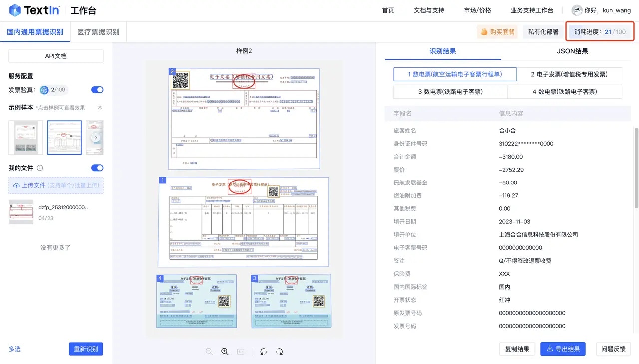Click the 国内国际标签 value 国内
639x364 pixels.
click(505, 287)
